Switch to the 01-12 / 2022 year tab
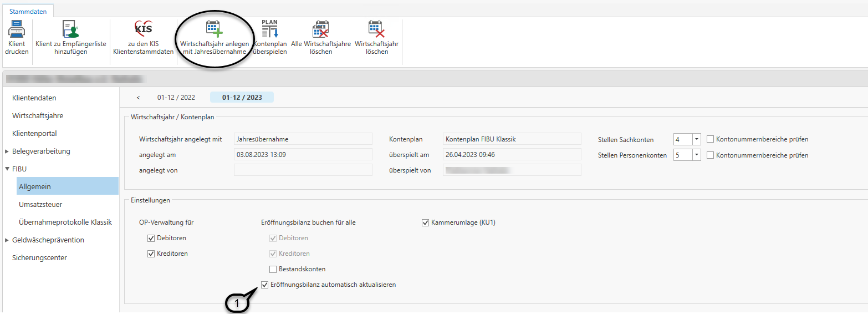This screenshot has height=314, width=868. pos(176,98)
